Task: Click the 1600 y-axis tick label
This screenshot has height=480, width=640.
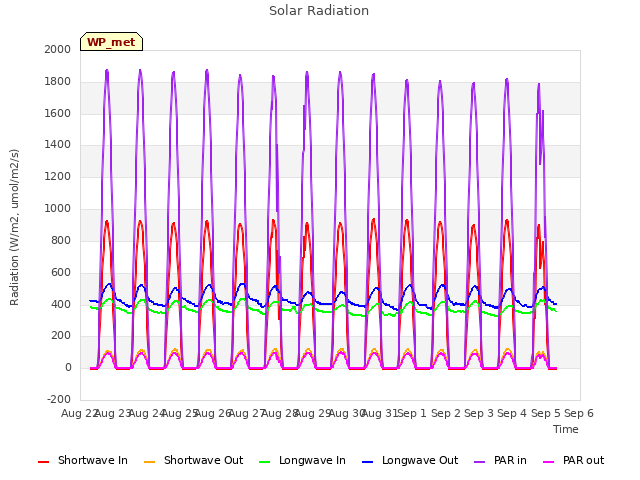Action: 58,113
